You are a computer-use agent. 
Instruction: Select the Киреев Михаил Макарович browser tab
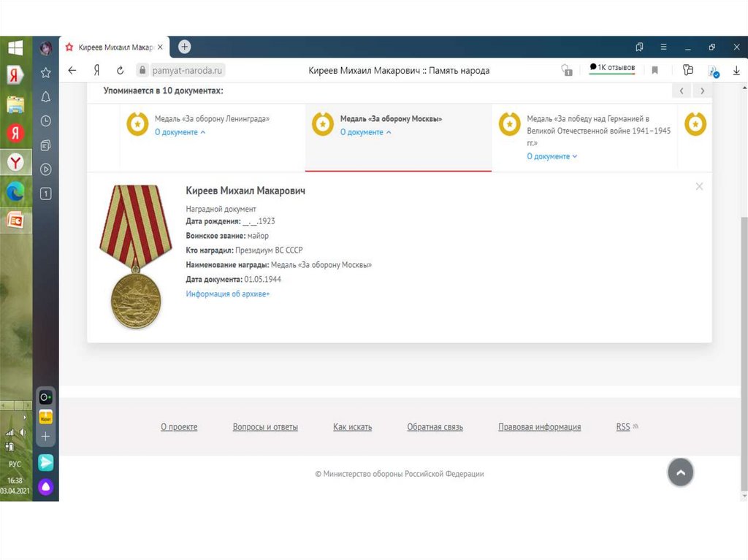[115, 47]
